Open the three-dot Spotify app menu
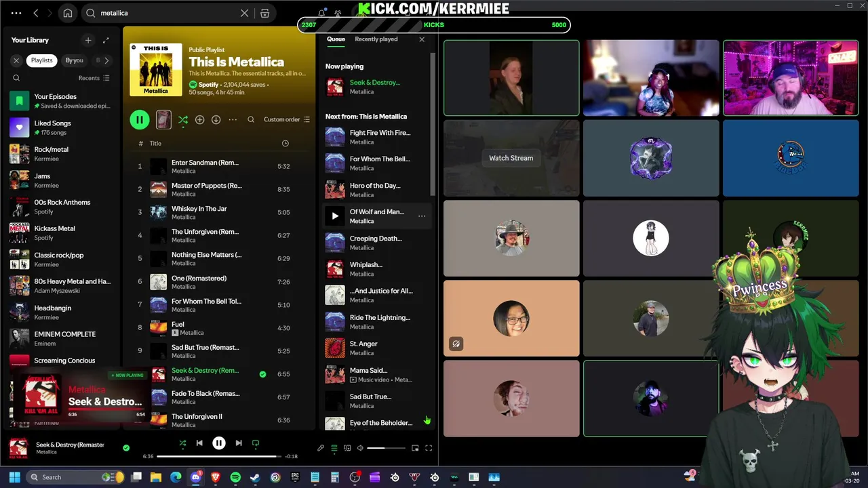Image resolution: width=868 pixels, height=488 pixels. click(16, 13)
